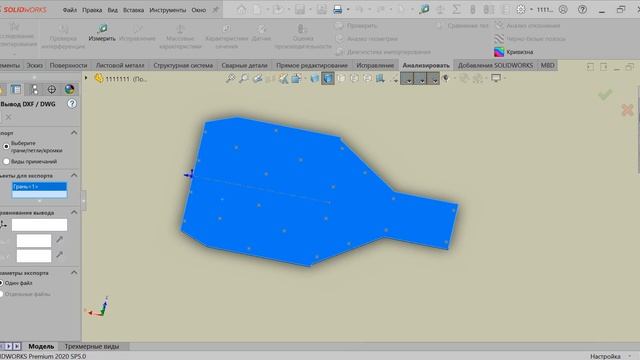Collapse the 'Параметры экспорта' section
640x360 pixels.
(74, 273)
